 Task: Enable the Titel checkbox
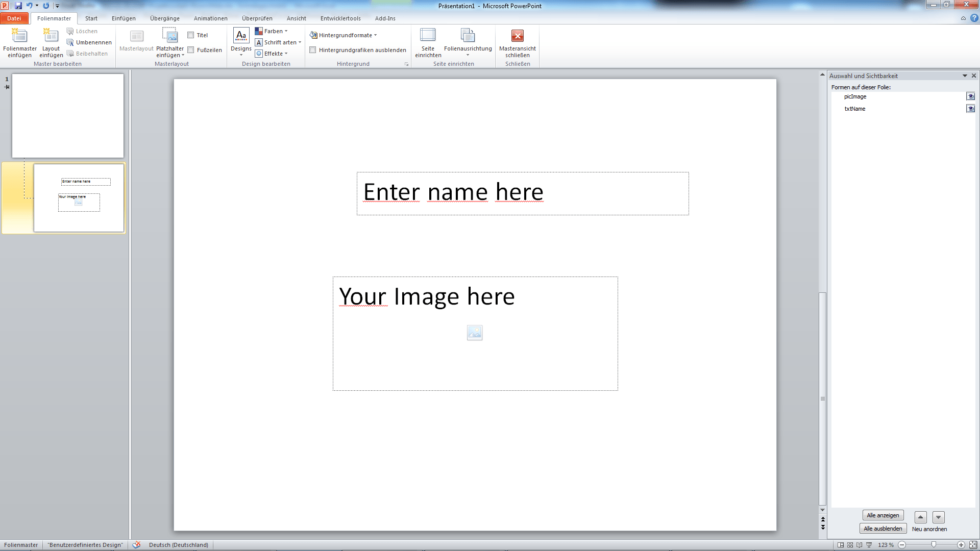tap(191, 35)
